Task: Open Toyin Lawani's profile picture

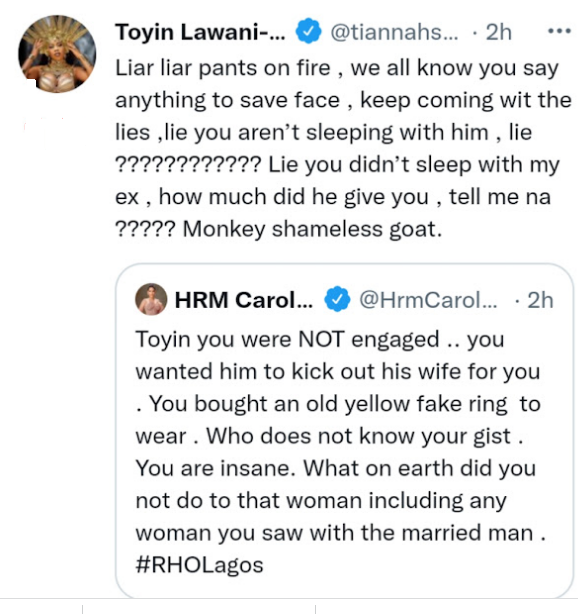Action: [57, 54]
